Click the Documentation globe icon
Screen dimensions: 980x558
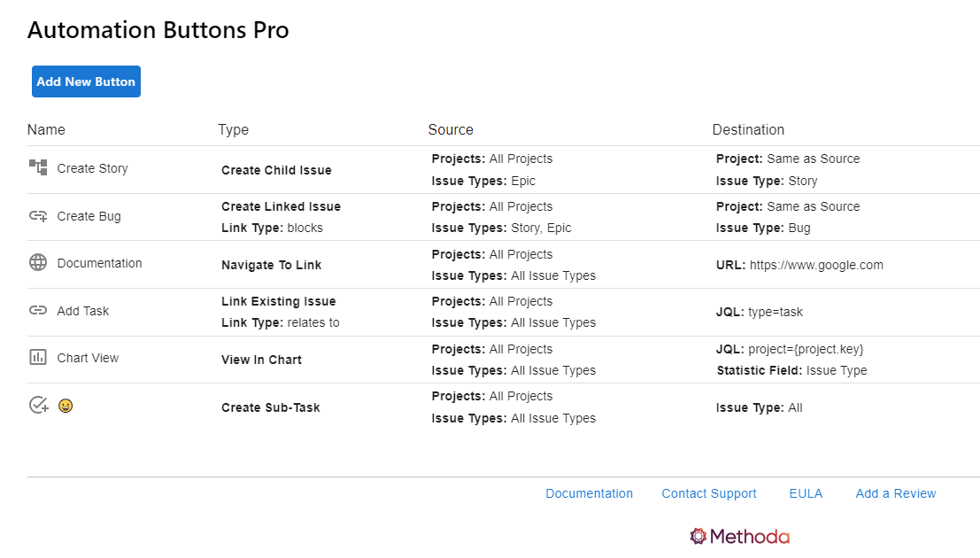coord(38,262)
